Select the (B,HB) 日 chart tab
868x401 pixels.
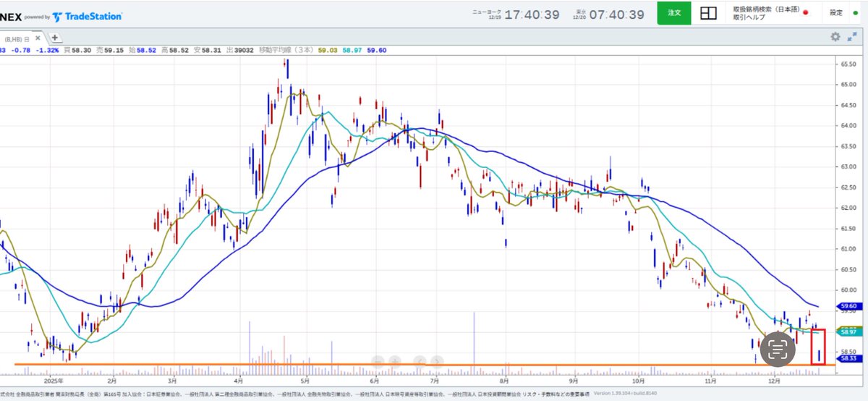[16, 39]
